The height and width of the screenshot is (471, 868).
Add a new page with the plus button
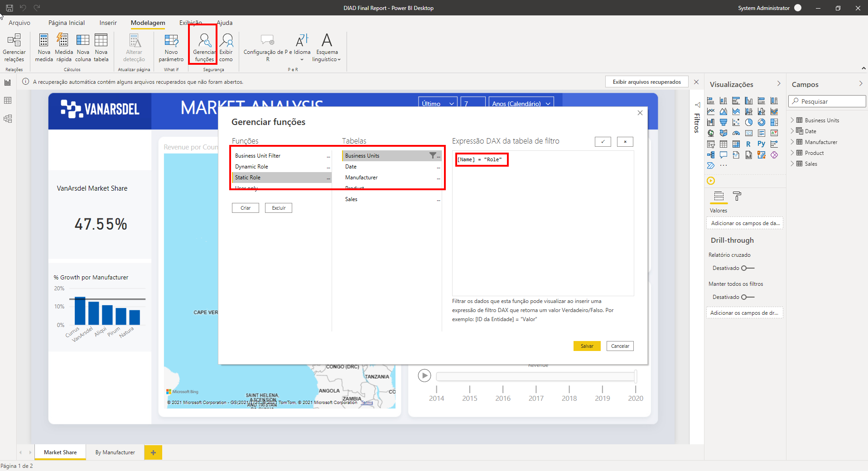coord(153,452)
